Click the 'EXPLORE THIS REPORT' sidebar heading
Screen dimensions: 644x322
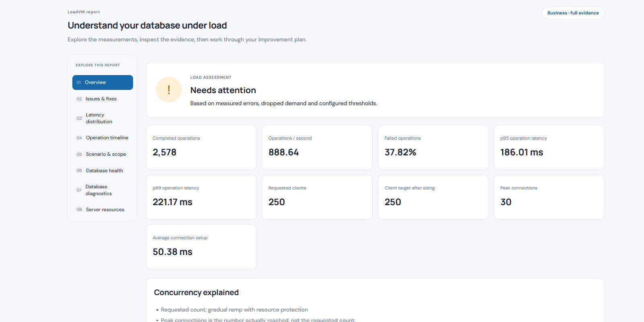tap(98, 65)
